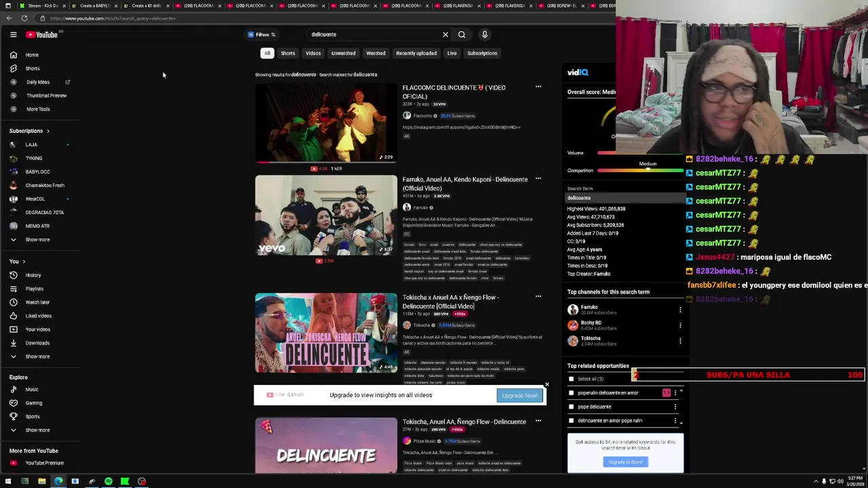
Task: Check the pope delicuente checkbox
Action: (571, 407)
